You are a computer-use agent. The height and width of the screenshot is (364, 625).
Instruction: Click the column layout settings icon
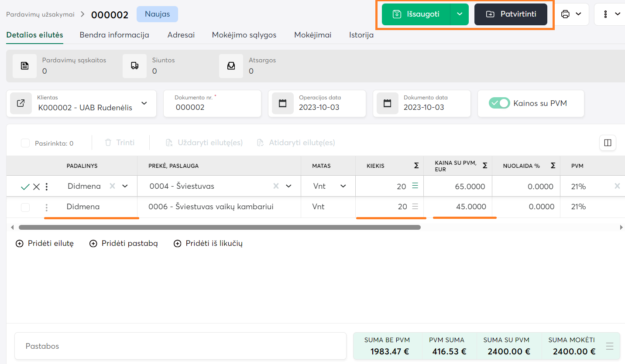[x=608, y=143]
